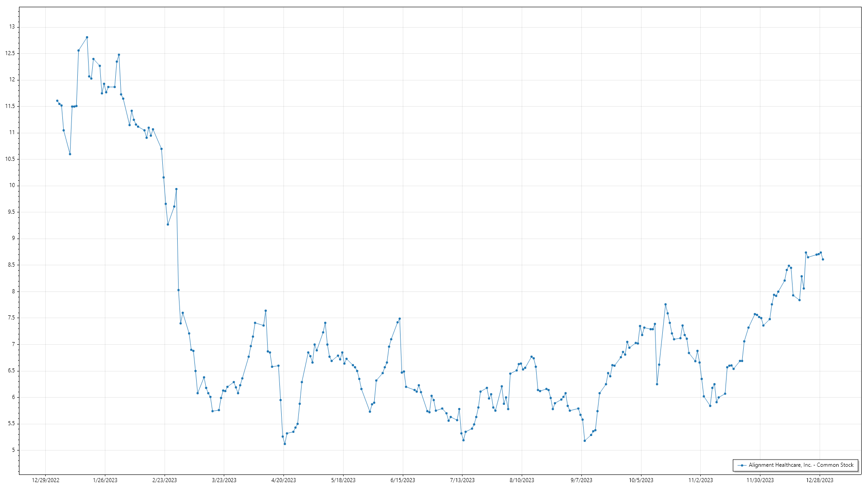The image size is (868, 488).
Task: Click the 12/29/2022 x-axis label
Action: coord(46,480)
